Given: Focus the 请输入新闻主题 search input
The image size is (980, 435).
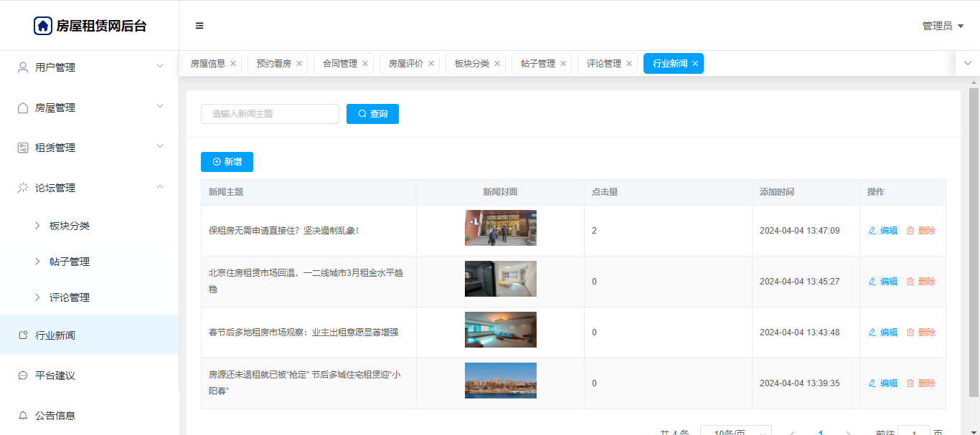Looking at the screenshot, I should (x=270, y=114).
